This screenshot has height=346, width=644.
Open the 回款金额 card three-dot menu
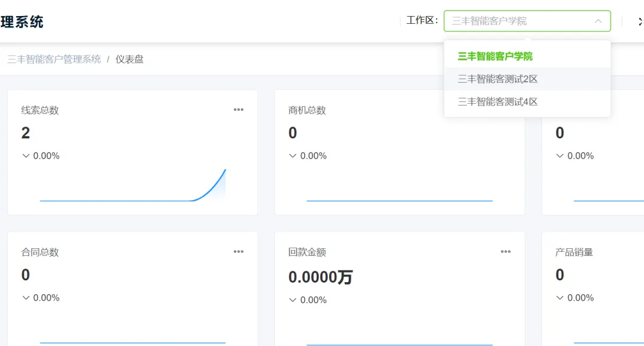(x=506, y=252)
